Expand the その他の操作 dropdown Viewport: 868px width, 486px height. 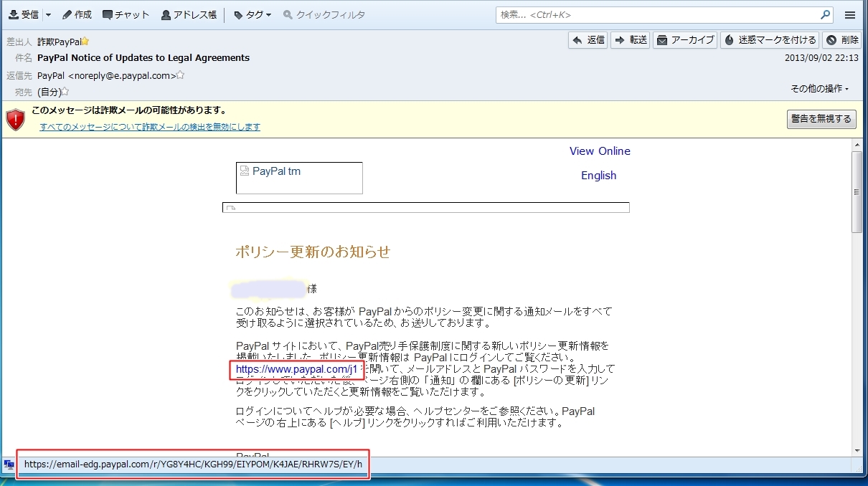820,88
